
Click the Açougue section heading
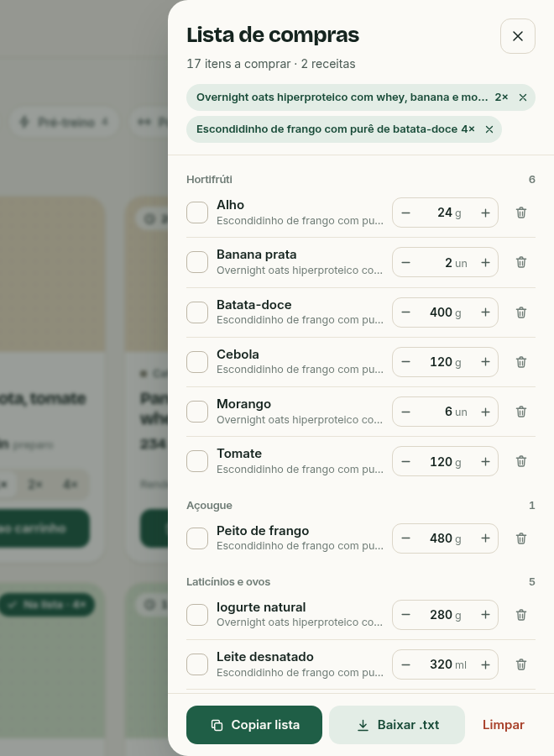pyautogui.click(x=209, y=506)
